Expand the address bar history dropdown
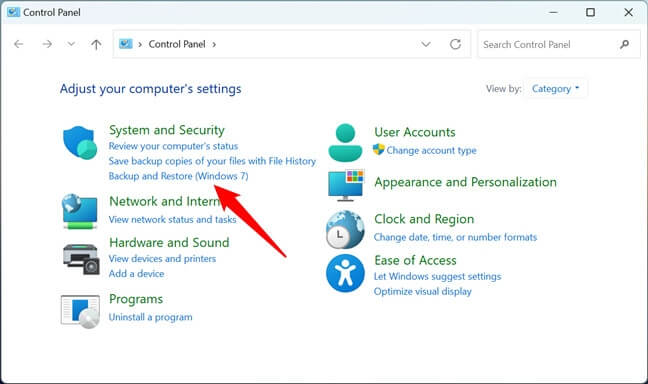The width and height of the screenshot is (648, 384). coord(426,44)
